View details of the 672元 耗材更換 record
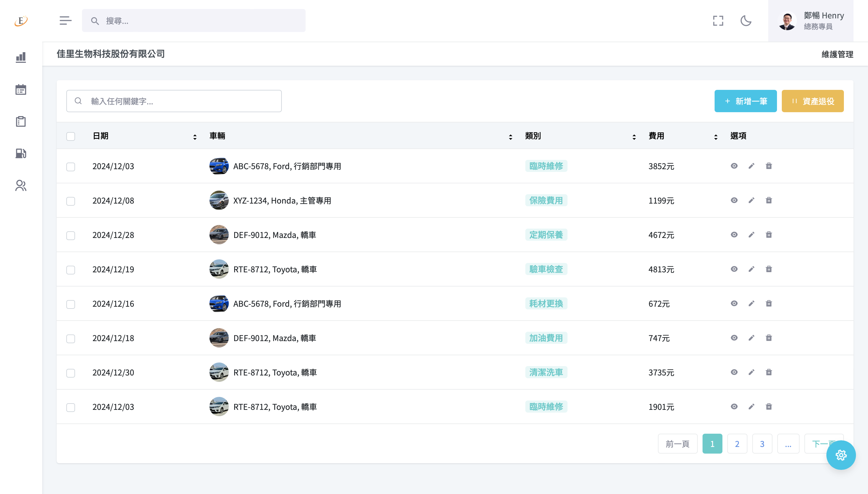This screenshot has width=868, height=494. pyautogui.click(x=734, y=303)
